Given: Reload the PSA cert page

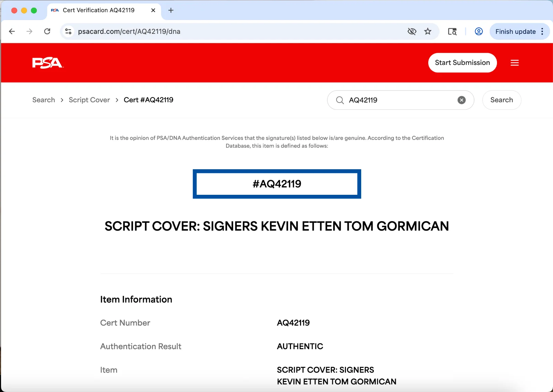Looking at the screenshot, I should [x=47, y=31].
